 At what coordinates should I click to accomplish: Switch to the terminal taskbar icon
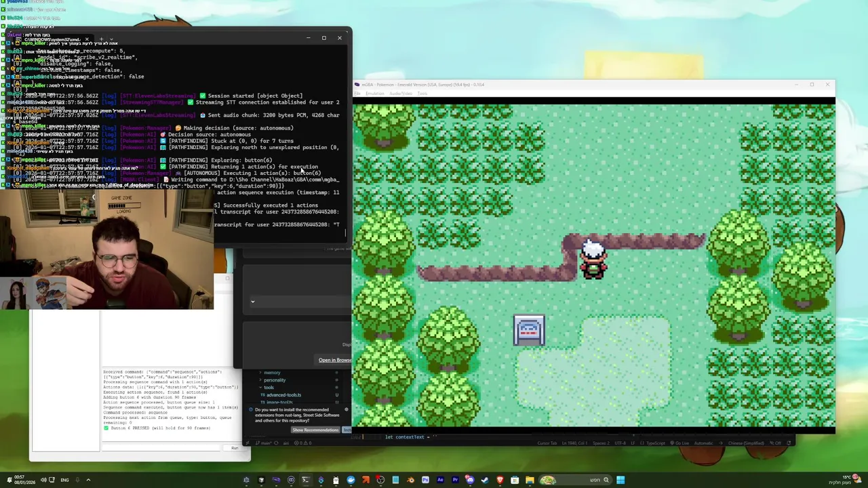(x=306, y=481)
